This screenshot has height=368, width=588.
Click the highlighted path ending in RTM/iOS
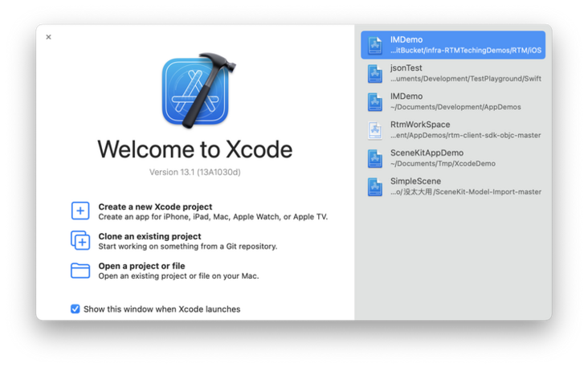click(465, 51)
